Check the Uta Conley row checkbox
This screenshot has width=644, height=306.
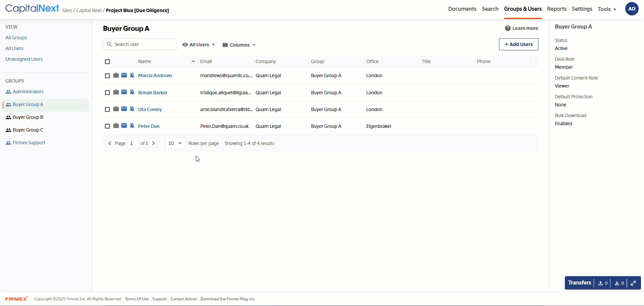pyautogui.click(x=107, y=109)
